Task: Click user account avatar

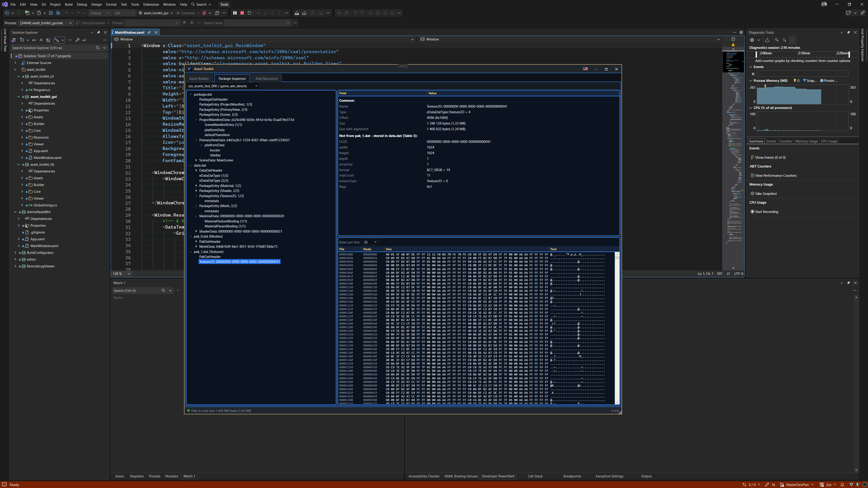Action: [x=824, y=4]
